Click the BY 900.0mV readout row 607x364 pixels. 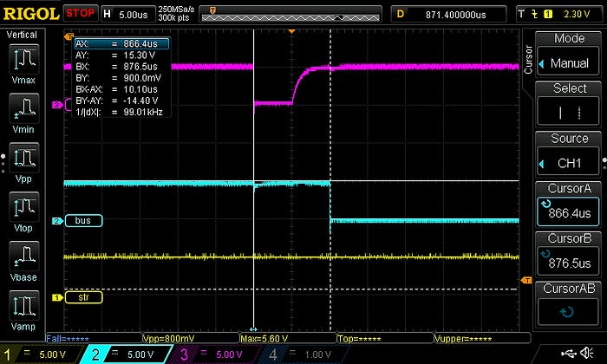coord(121,78)
